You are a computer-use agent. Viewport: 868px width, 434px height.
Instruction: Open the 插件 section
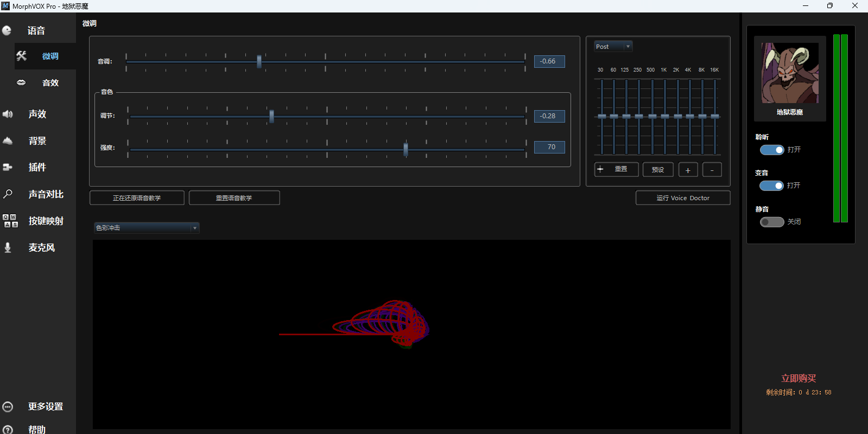37,167
